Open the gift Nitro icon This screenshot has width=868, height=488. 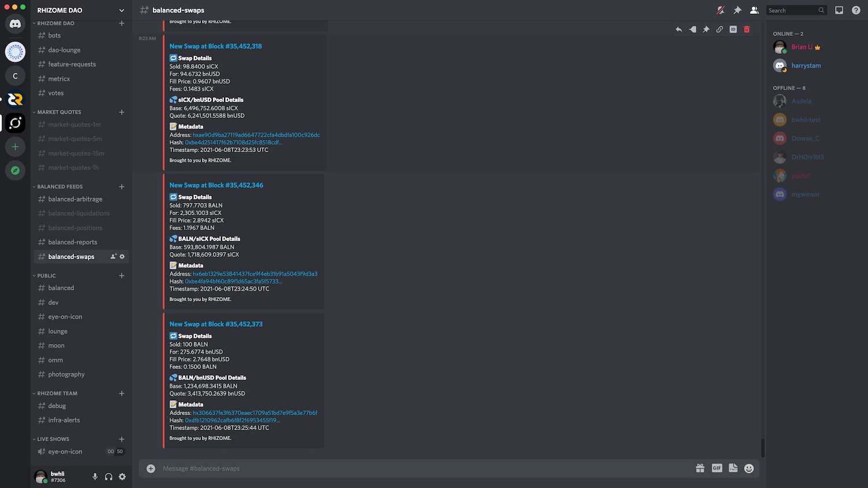tap(700, 468)
